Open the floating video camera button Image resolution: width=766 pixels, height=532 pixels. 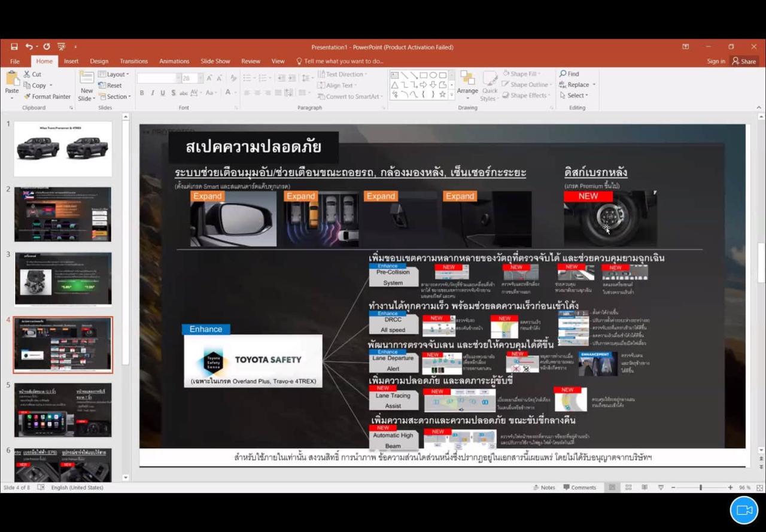click(744, 510)
